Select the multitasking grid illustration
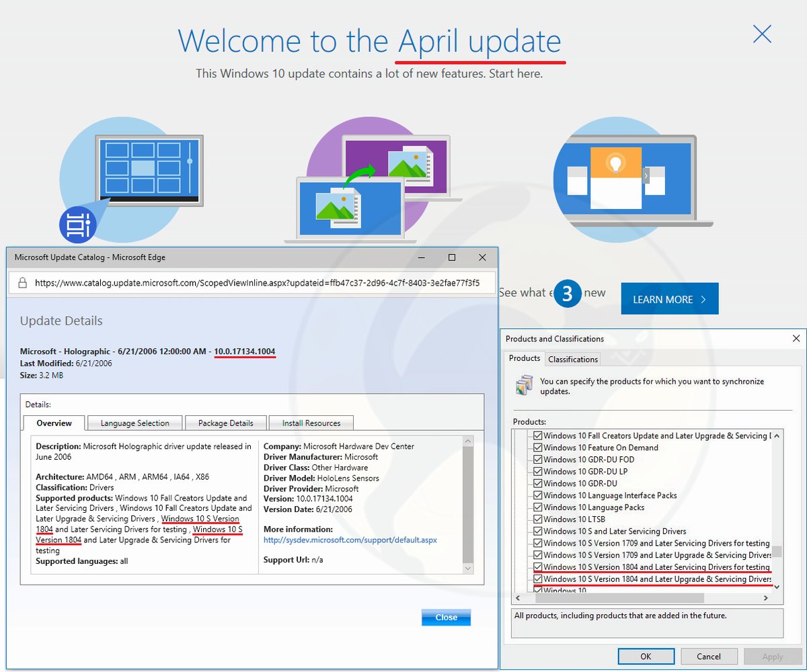This screenshot has width=807, height=672. tap(131, 179)
